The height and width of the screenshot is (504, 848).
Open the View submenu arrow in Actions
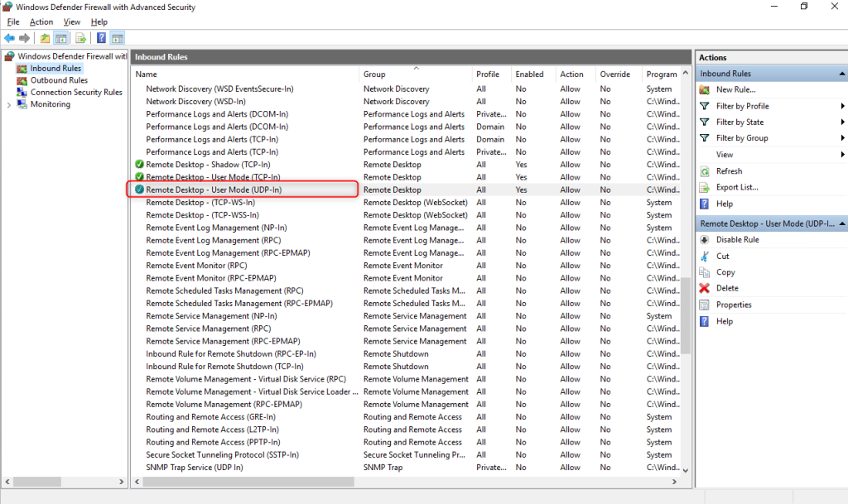tap(842, 155)
